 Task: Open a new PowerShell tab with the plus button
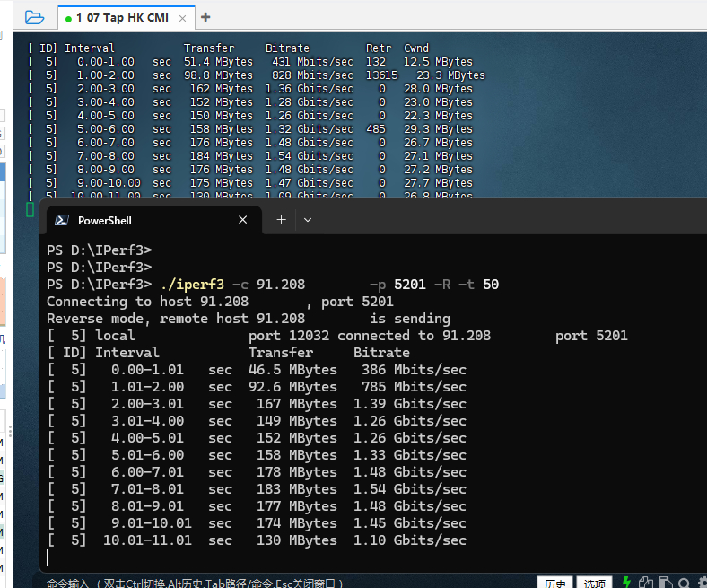click(282, 220)
